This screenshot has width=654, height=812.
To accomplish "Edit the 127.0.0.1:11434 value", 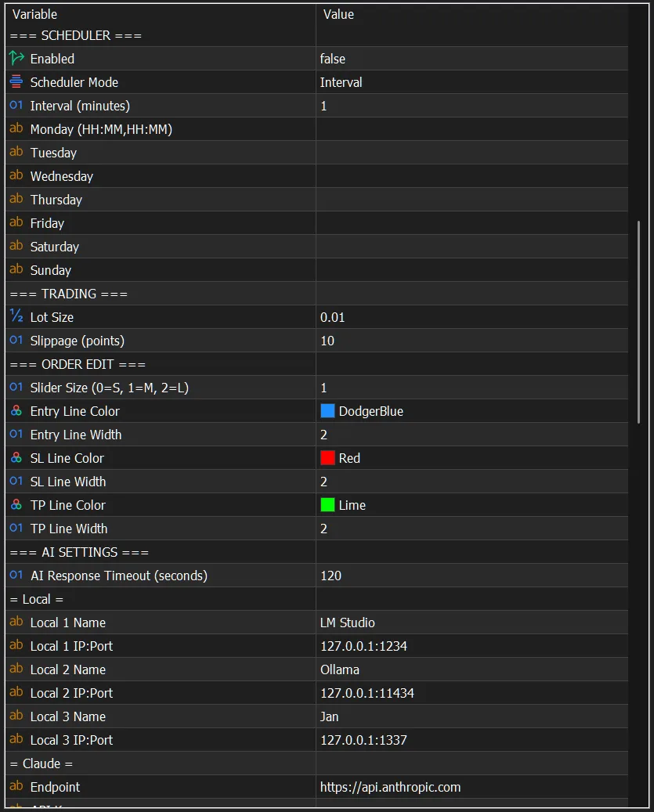I will 472,693.
